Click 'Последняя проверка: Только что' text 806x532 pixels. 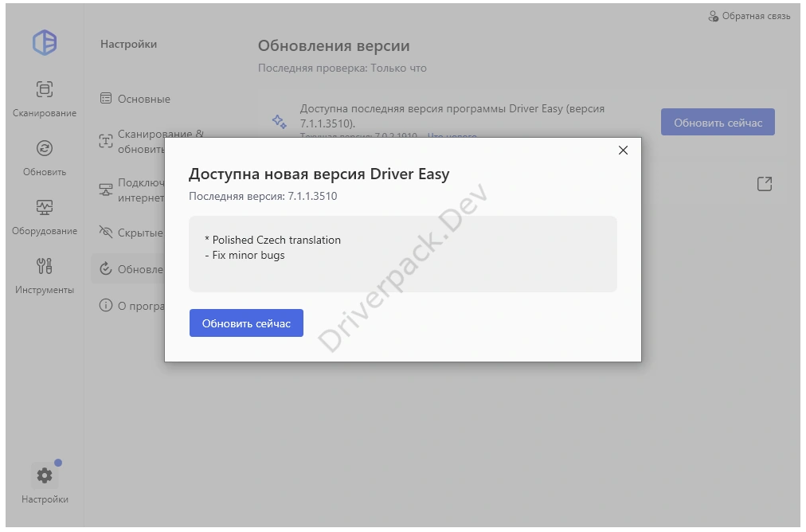pyautogui.click(x=342, y=68)
